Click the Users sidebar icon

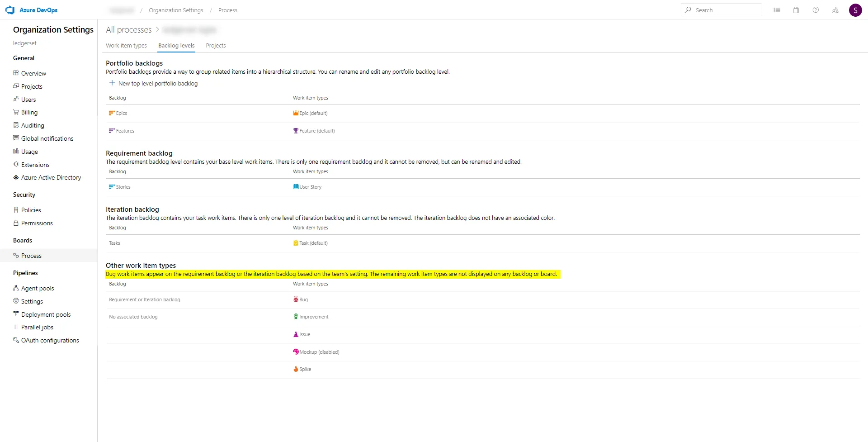point(16,99)
